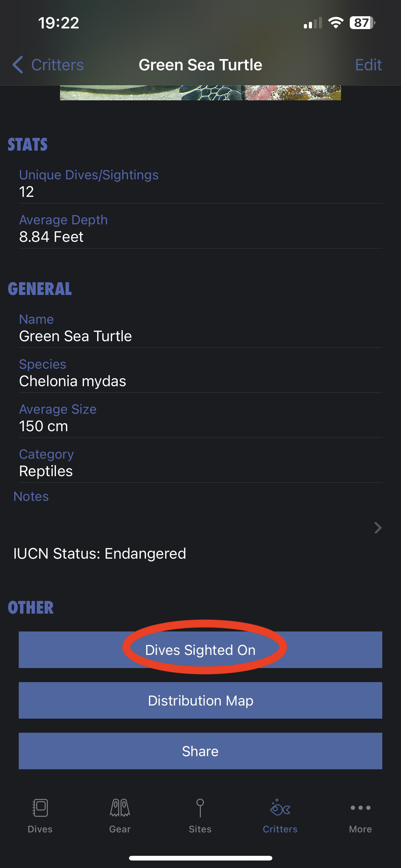Tap the Sites pin icon

tap(200, 808)
